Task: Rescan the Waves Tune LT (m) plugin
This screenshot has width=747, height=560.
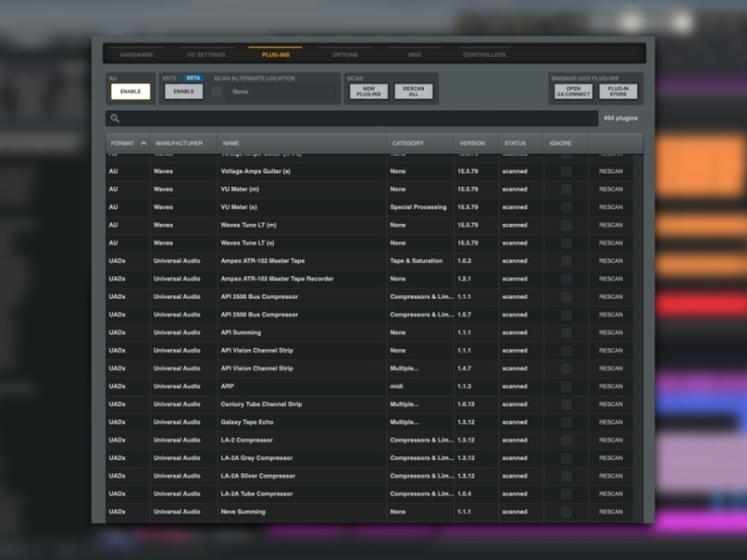Action: 611,225
